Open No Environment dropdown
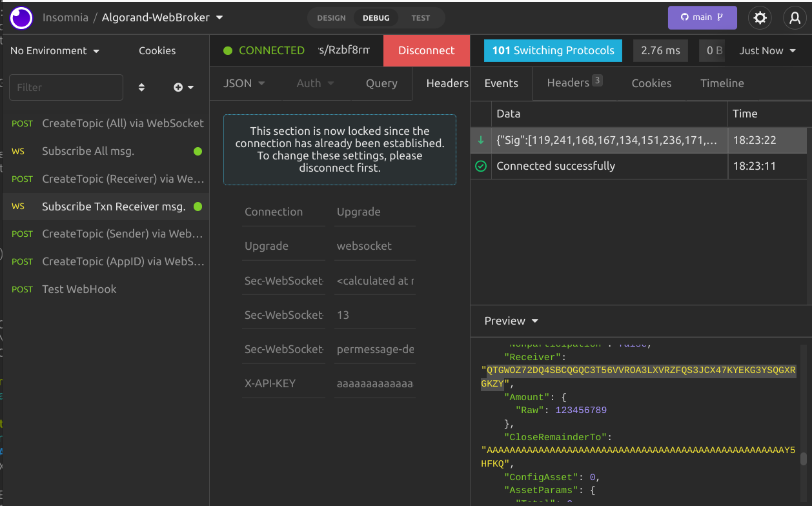The image size is (812, 506). pyautogui.click(x=55, y=50)
